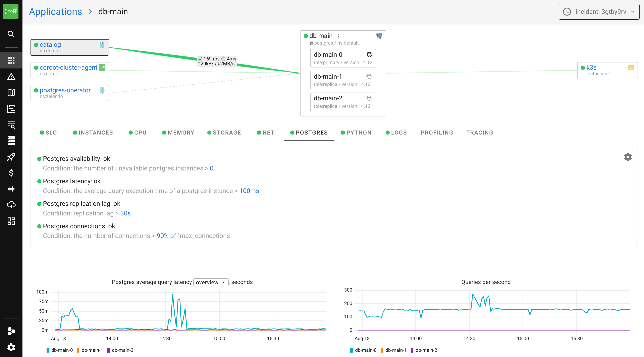Image resolution: width=644 pixels, height=357 pixels.
Task: Open incidents via the warning triangle icon
Action: (11, 77)
